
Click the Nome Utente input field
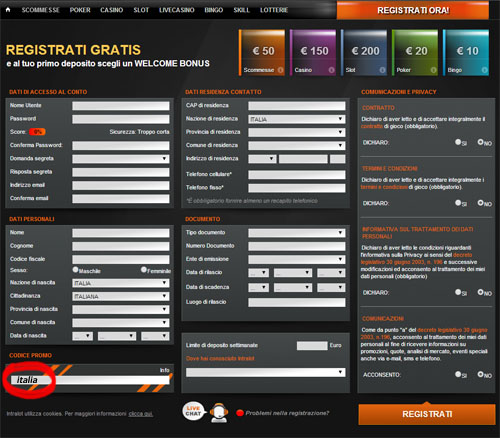point(121,106)
